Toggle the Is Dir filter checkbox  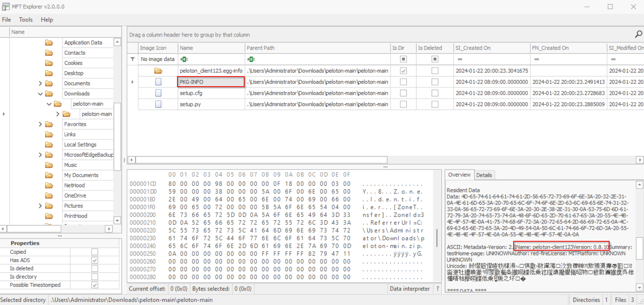click(x=403, y=59)
